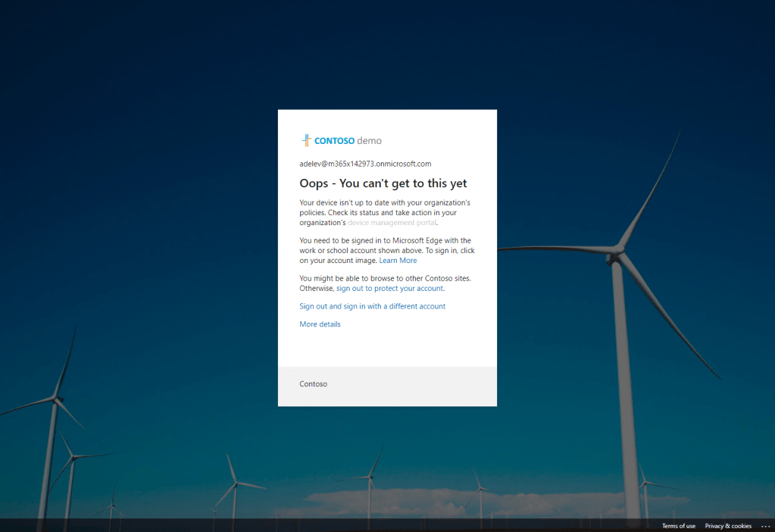
Task: Click empty white space below More details
Action: (387, 349)
